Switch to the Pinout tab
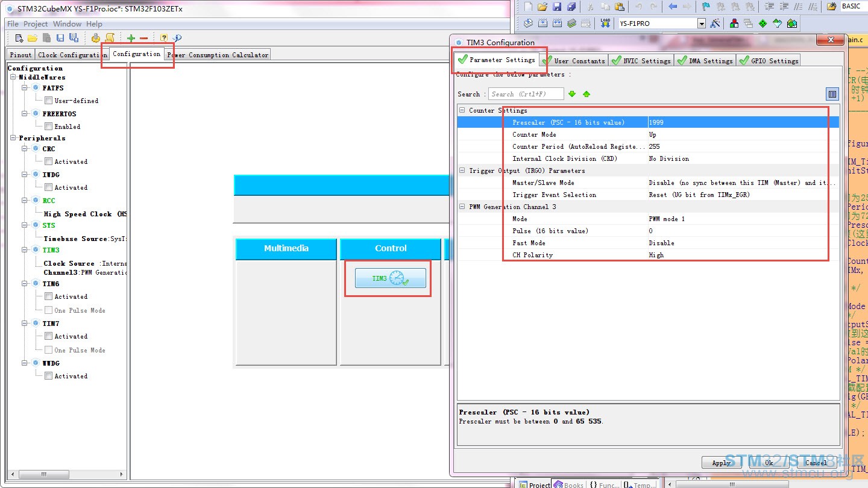This screenshot has width=868, height=488. click(x=20, y=55)
